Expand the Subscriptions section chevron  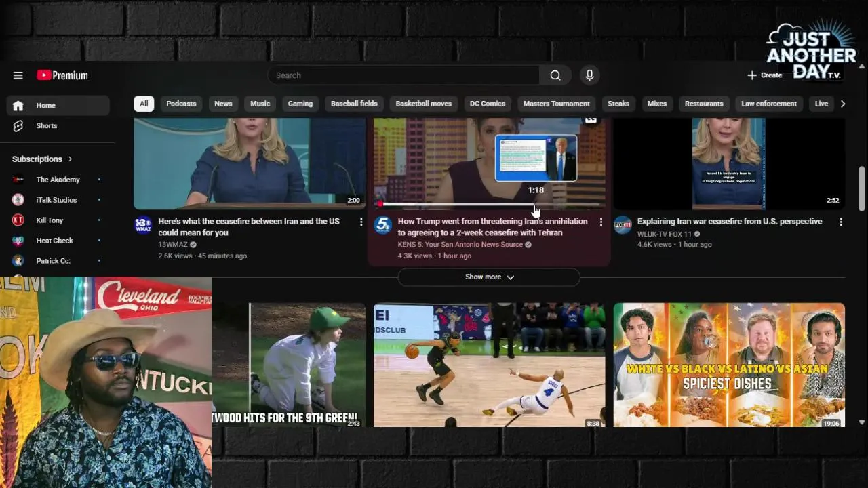(x=70, y=159)
